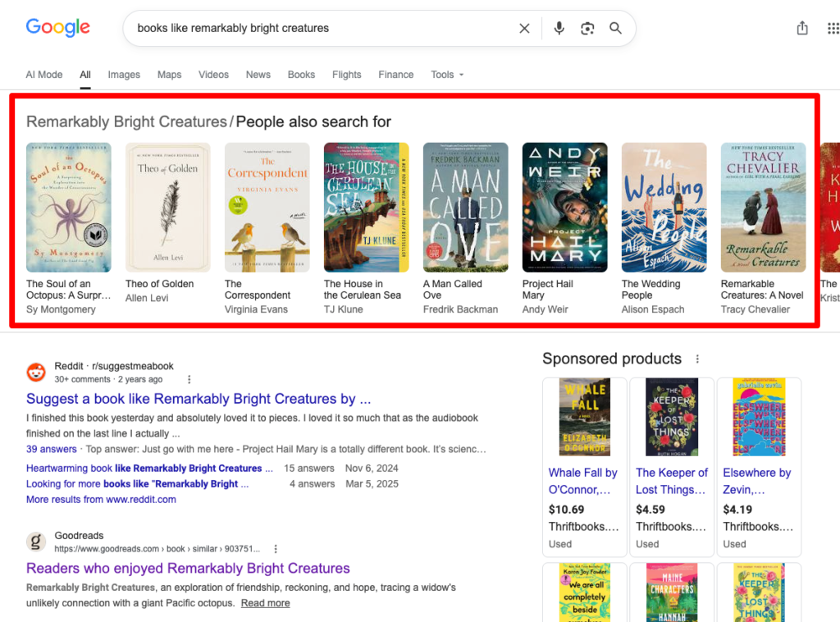This screenshot has width=840, height=622.
Task: Open the Finance tab
Action: coord(396,75)
